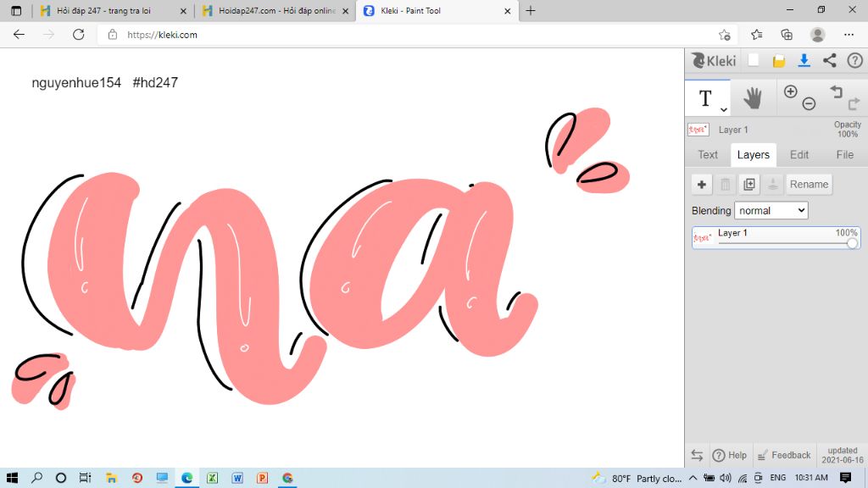Duplicate the current layer

tap(749, 184)
